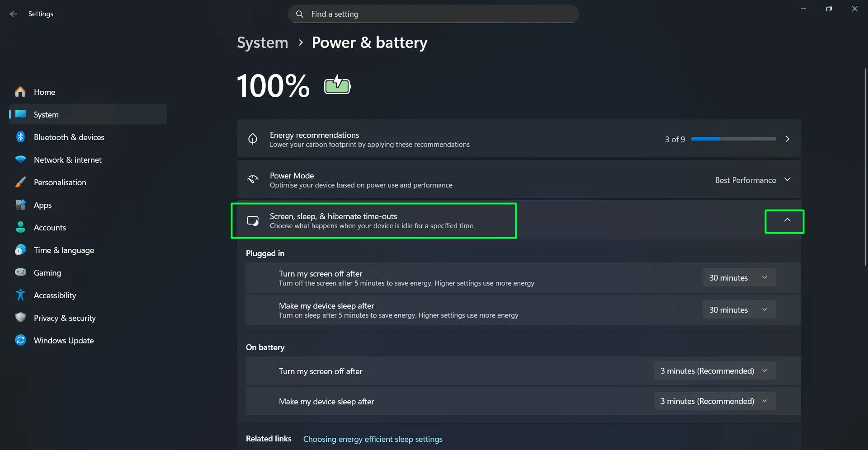This screenshot has width=868, height=450.
Task: Click the Gaming controller icon
Action: (x=20, y=272)
